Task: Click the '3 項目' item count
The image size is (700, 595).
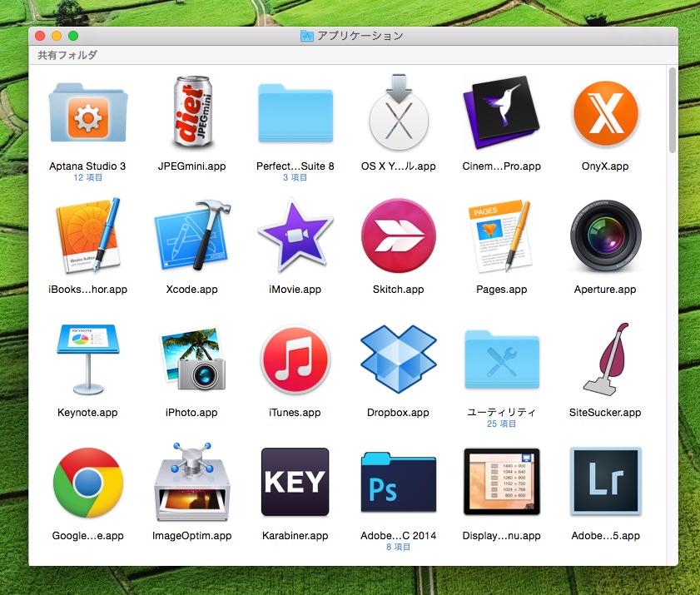Action: (295, 177)
